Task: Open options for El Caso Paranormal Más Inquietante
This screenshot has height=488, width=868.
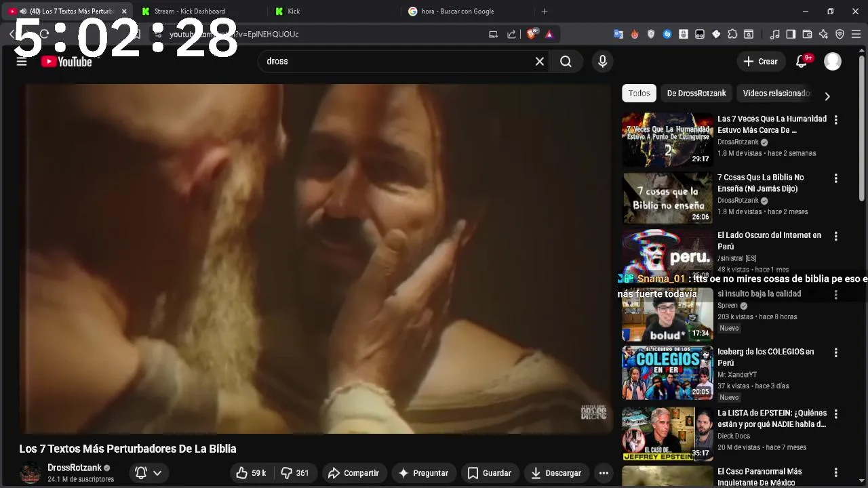Action: pos(835,472)
